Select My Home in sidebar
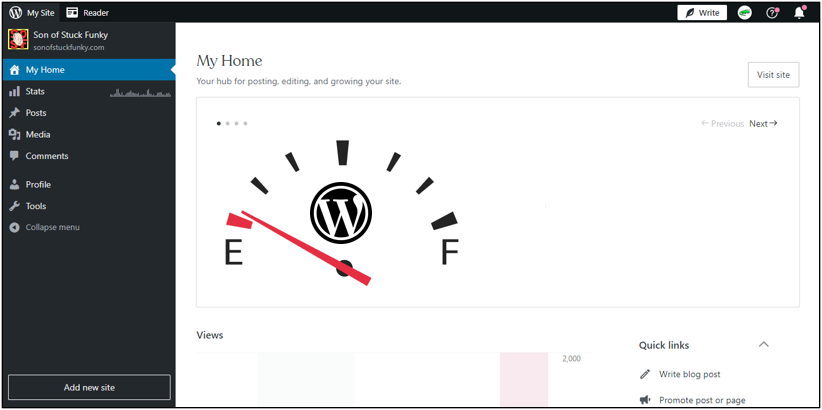822x410 pixels. tap(45, 70)
